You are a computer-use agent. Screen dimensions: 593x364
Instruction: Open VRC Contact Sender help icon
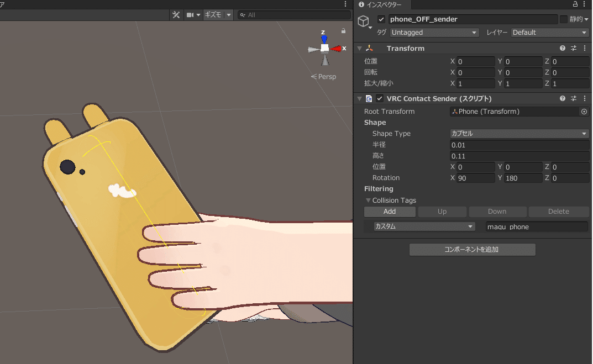tap(563, 98)
